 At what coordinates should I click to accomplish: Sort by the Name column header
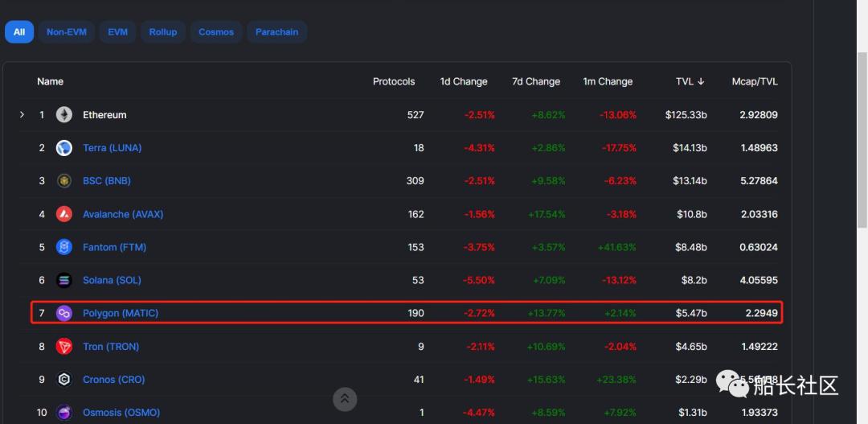pyautogui.click(x=51, y=81)
